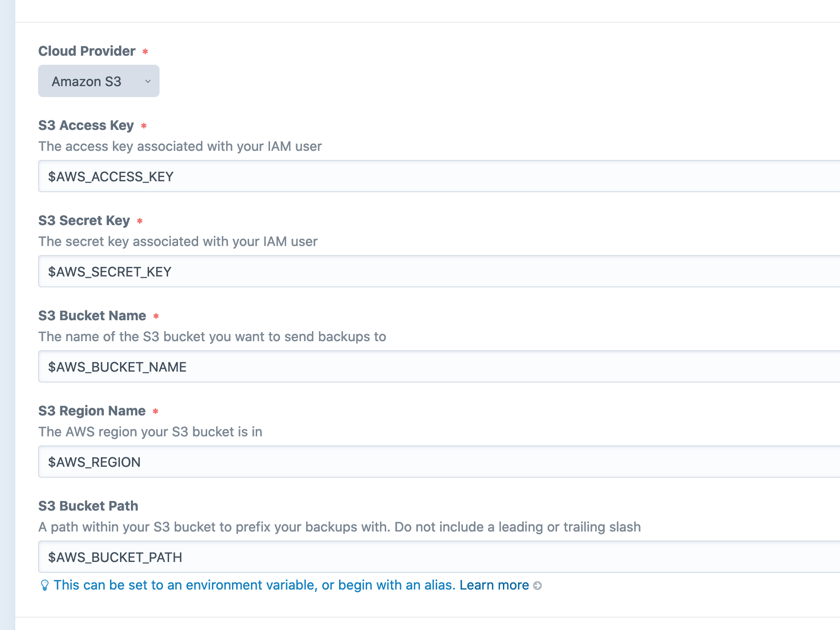
Task: Click the arrow icon beside Learn more
Action: 538,586
